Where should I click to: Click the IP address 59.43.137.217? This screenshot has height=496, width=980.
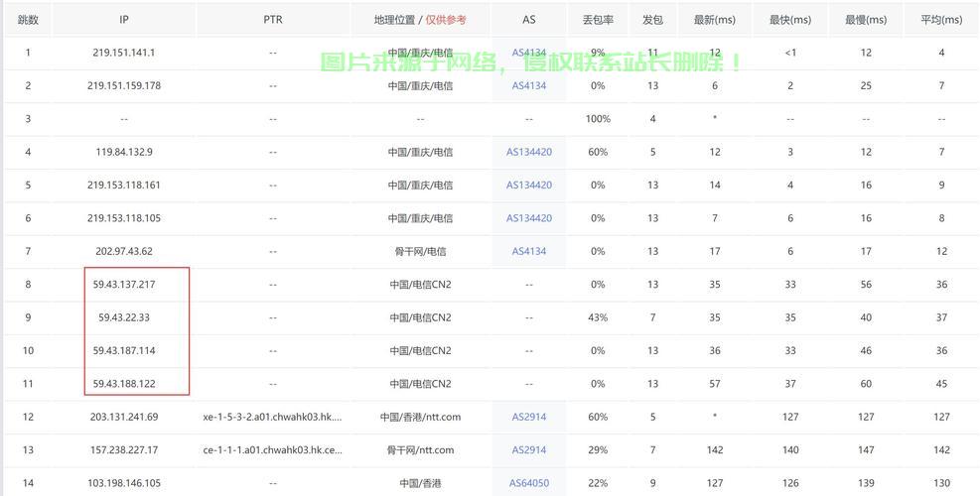pyautogui.click(x=124, y=285)
